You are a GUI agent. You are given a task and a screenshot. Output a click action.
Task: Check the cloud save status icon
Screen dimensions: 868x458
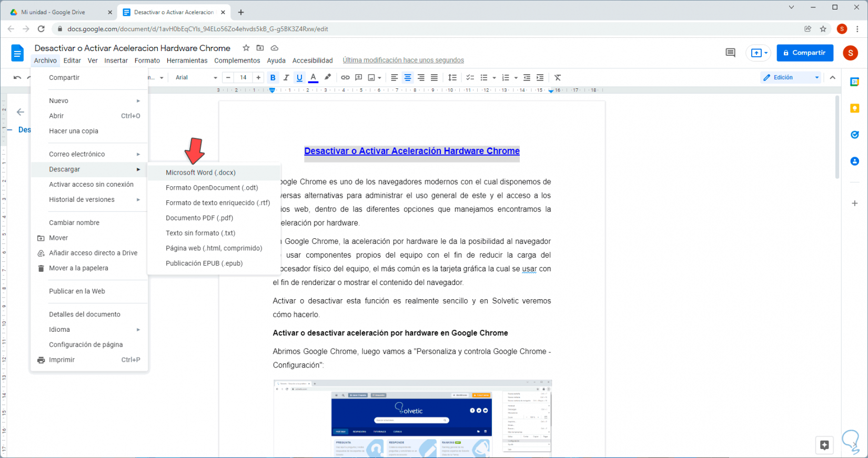(x=274, y=48)
